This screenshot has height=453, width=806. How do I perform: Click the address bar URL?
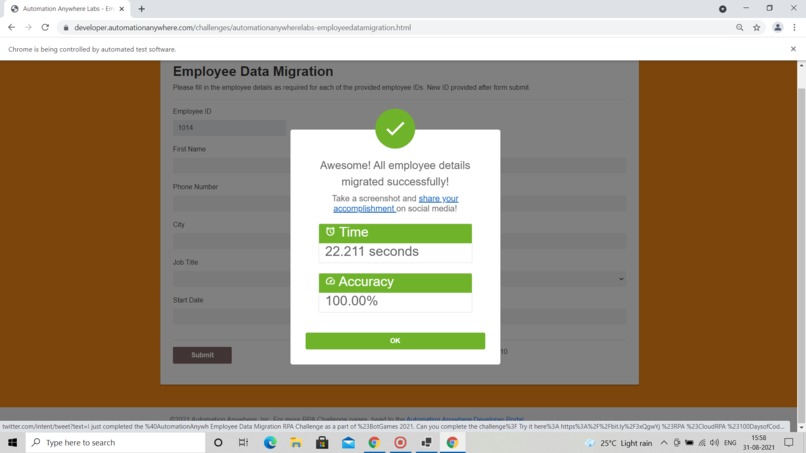click(x=243, y=27)
